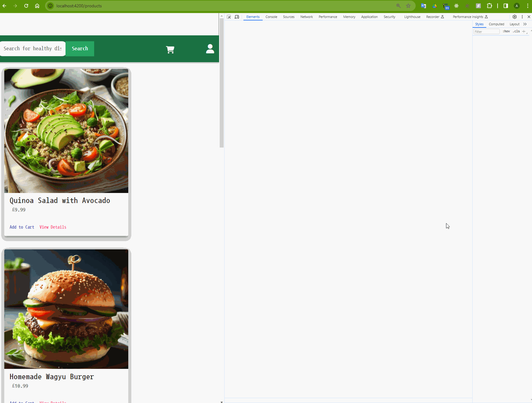Click the user profile icon
The width and height of the screenshot is (532, 403).
[x=210, y=49]
